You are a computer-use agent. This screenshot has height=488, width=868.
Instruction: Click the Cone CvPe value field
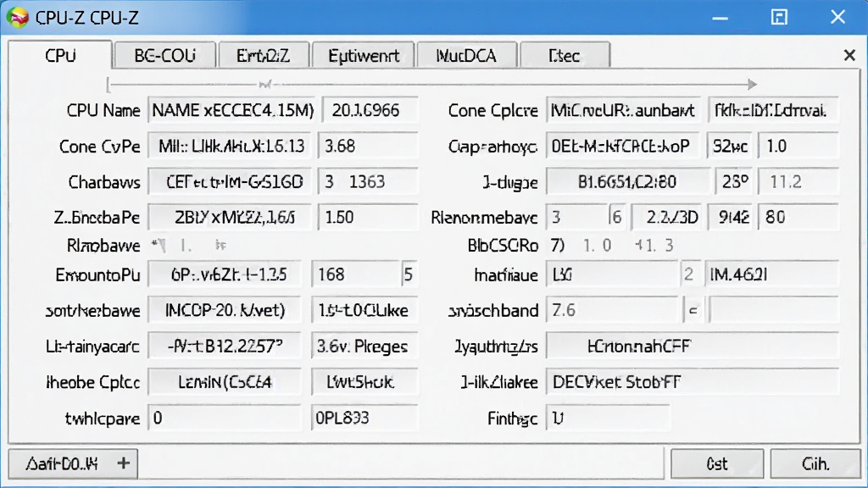230,146
